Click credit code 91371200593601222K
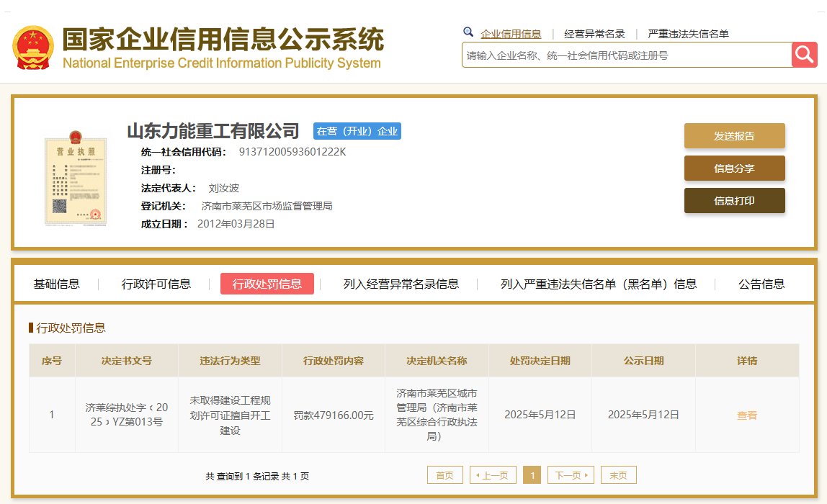Image resolution: width=827 pixels, height=504 pixels. pyautogui.click(x=292, y=152)
